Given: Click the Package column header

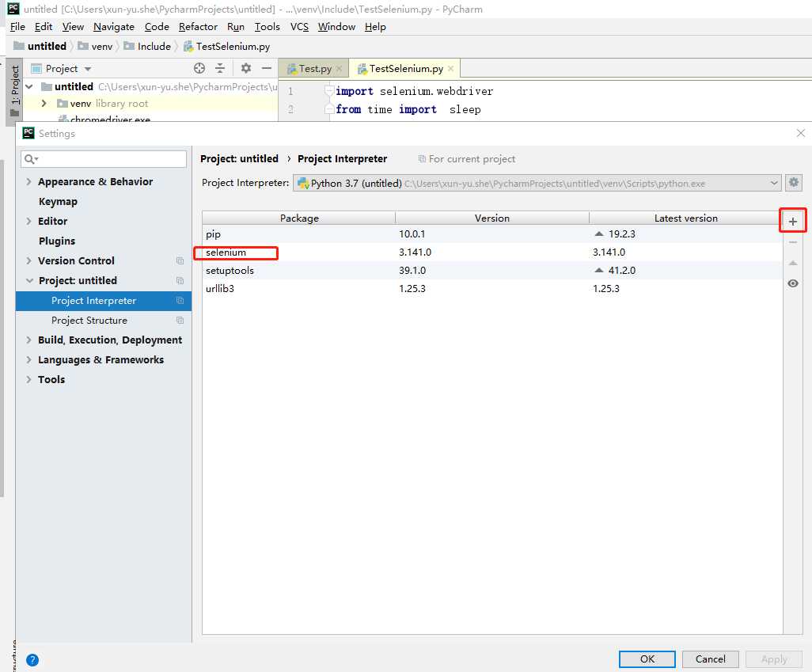Looking at the screenshot, I should (x=299, y=218).
